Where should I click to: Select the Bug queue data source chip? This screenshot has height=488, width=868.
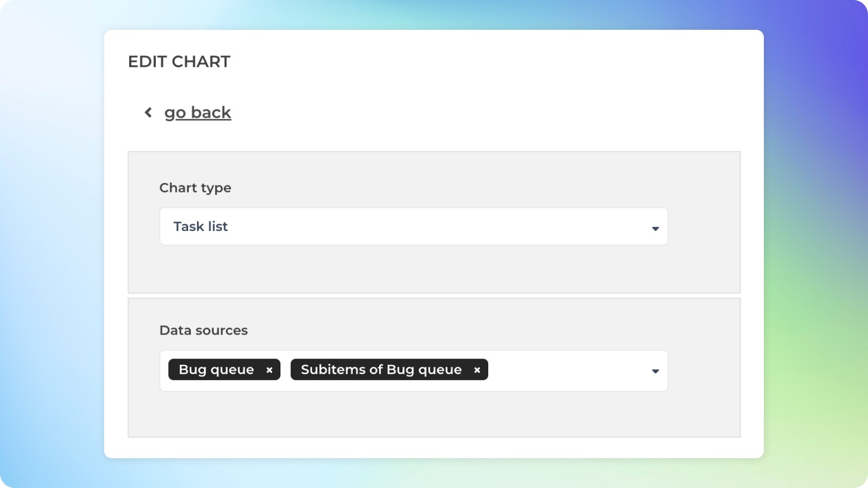224,370
